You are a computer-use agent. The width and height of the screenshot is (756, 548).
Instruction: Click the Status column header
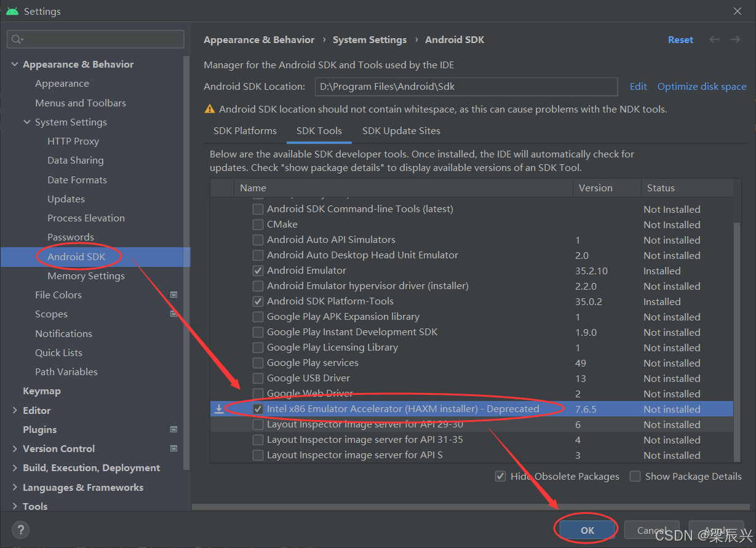(686, 188)
